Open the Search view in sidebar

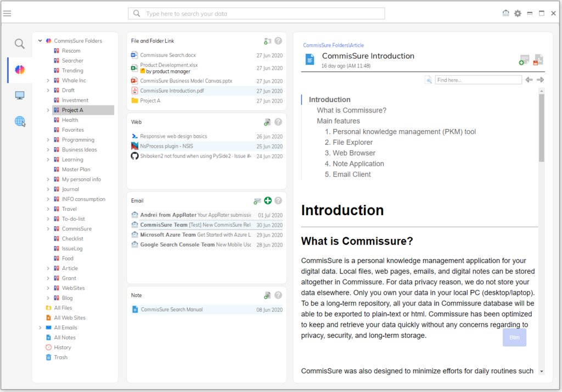(x=20, y=44)
